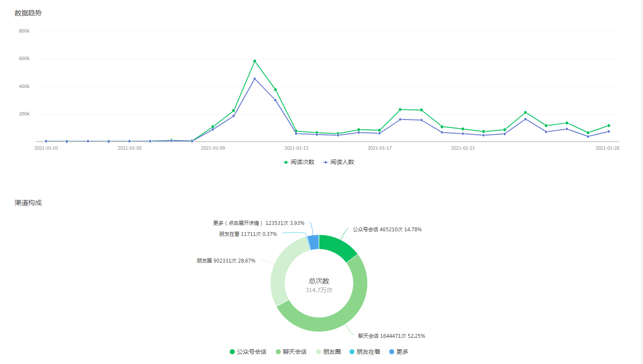Click the highest peak point on the green line
Image resolution: width=643 pixels, height=364 pixels.
point(254,61)
